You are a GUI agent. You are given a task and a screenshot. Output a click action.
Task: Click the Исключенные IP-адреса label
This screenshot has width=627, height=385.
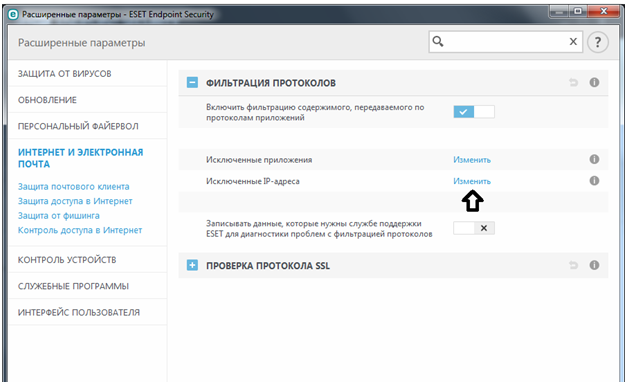click(x=253, y=182)
